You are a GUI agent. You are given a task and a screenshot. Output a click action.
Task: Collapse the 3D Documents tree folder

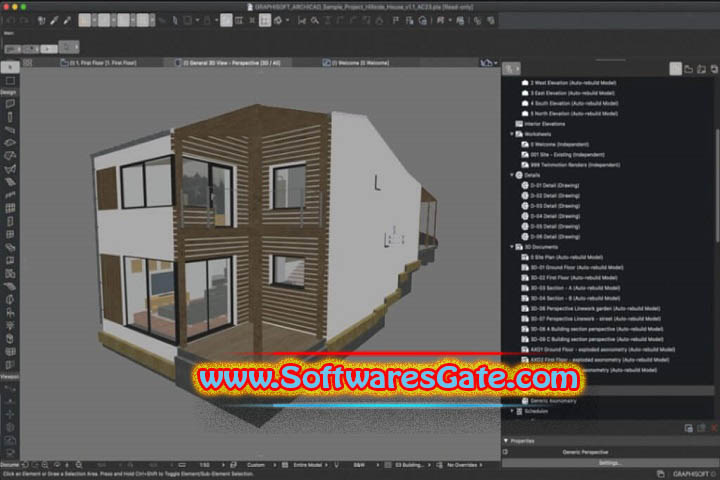click(512, 247)
